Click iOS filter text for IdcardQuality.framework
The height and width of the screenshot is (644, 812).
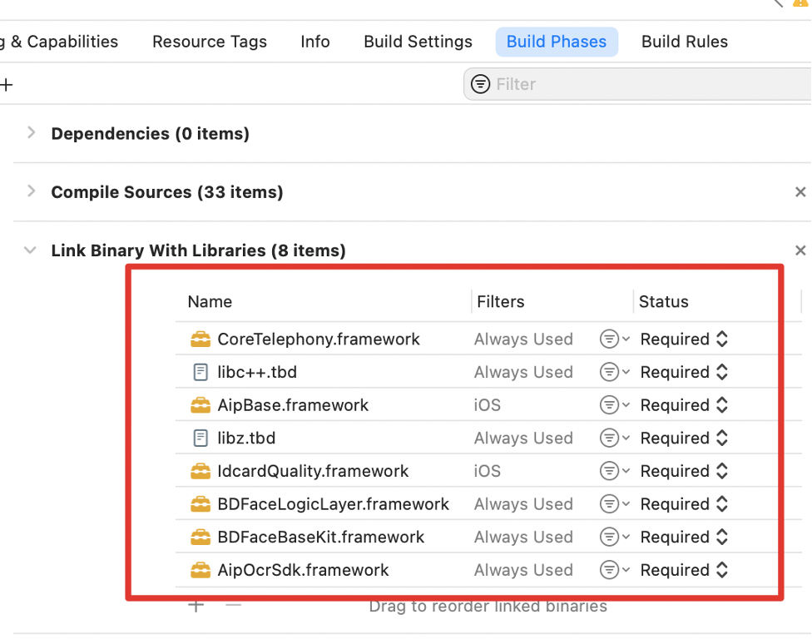[x=488, y=471]
